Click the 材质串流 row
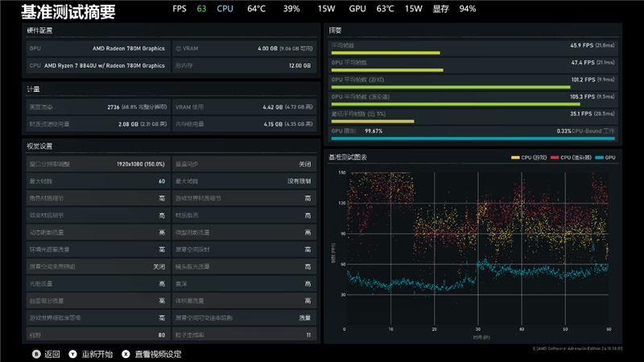This screenshot has height=362, width=644. [x=244, y=216]
